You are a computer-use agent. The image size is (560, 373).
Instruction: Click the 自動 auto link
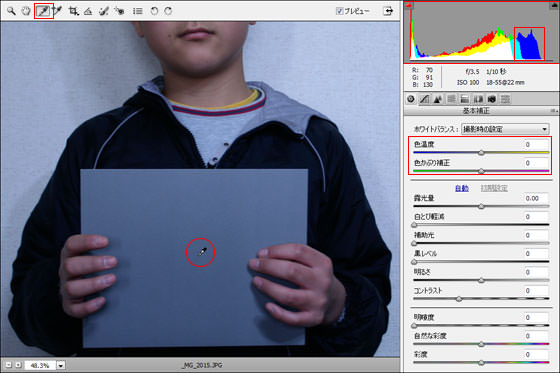462,188
